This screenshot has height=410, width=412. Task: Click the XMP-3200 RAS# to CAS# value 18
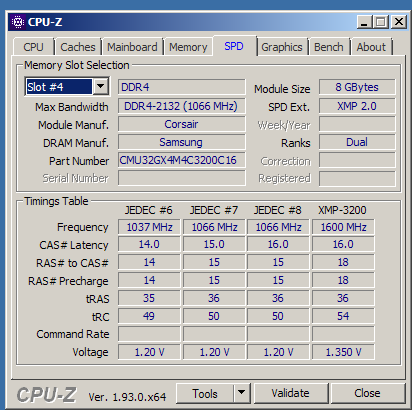click(x=343, y=262)
